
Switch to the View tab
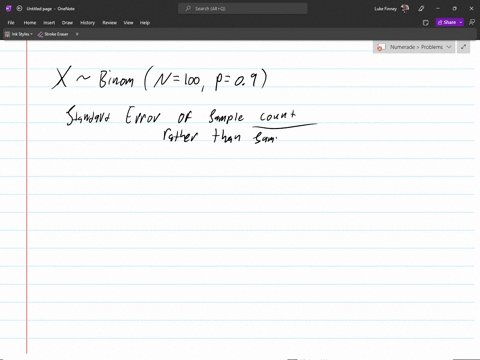128,23
